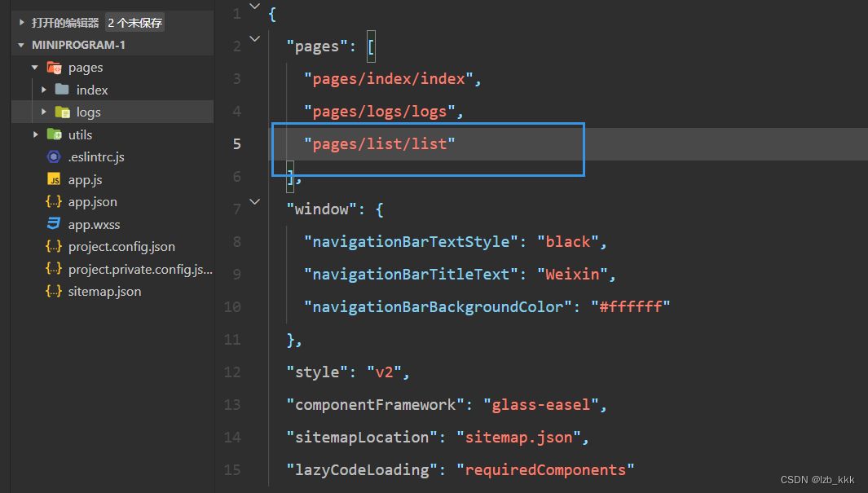Open the app.wxss file
Viewport: 868px width, 493px height.
(x=94, y=225)
